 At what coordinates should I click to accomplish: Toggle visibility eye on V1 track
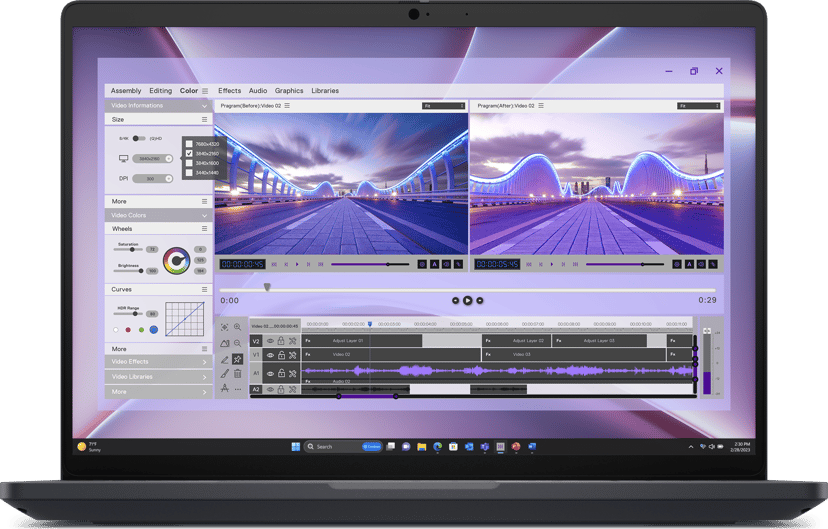coord(270,355)
